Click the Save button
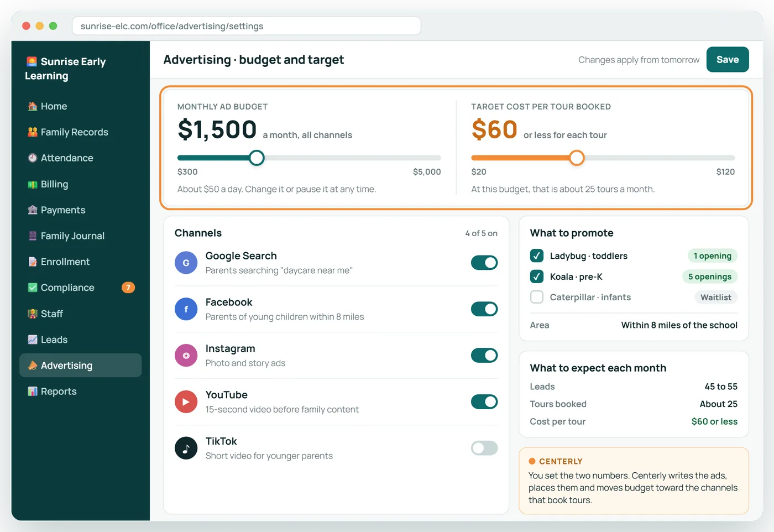The image size is (774, 532). tap(728, 60)
